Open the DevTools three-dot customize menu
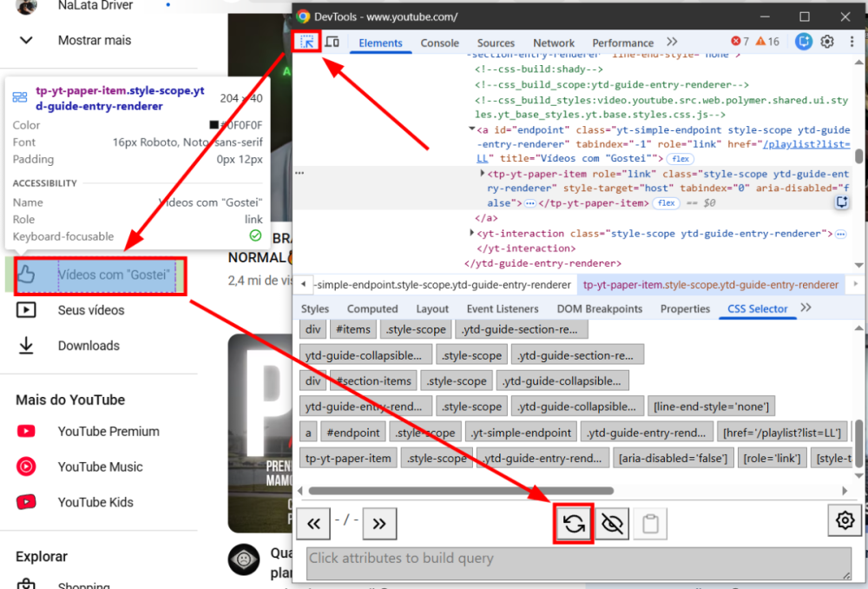 [852, 42]
